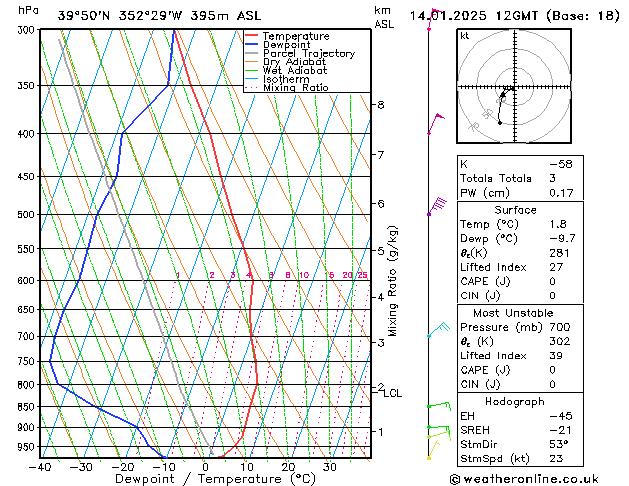Screen dimensions: 629x486
Task: Click the 500 hPa pressure label
Action: pos(26,215)
